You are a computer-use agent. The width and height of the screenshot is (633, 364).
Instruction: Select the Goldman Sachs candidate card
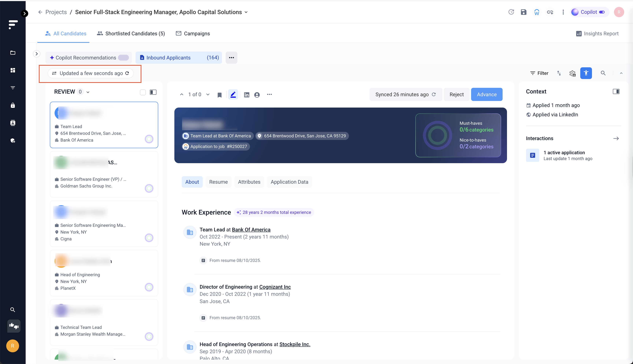tap(104, 175)
